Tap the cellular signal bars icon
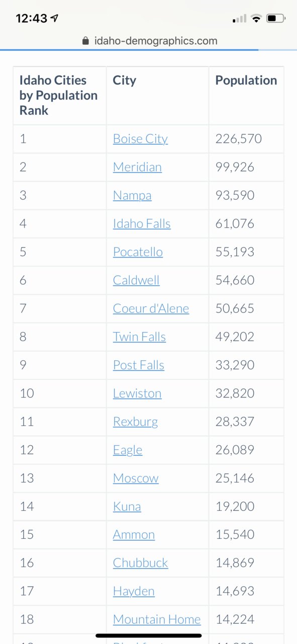This screenshot has width=297, height=644. (x=240, y=19)
